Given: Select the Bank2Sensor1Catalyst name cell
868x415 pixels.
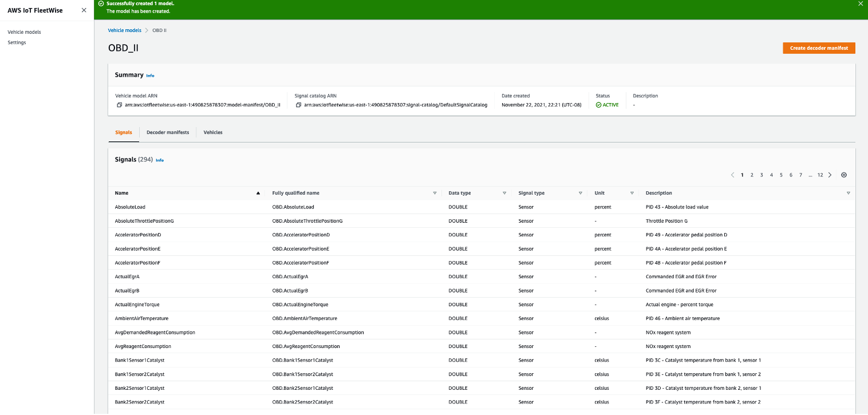Looking at the screenshot, I should tap(140, 388).
